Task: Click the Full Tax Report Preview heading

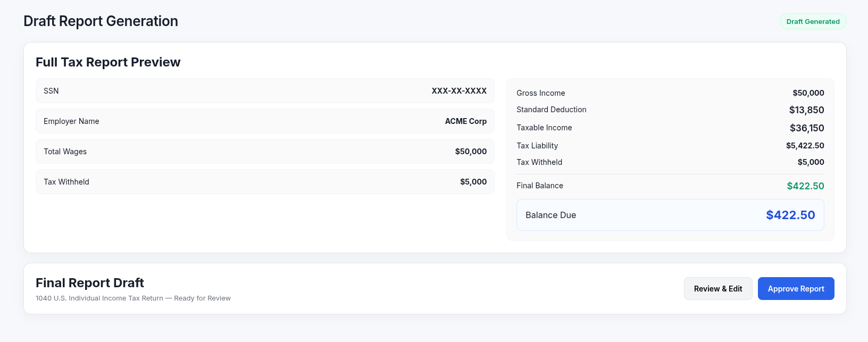Action: coord(108,62)
